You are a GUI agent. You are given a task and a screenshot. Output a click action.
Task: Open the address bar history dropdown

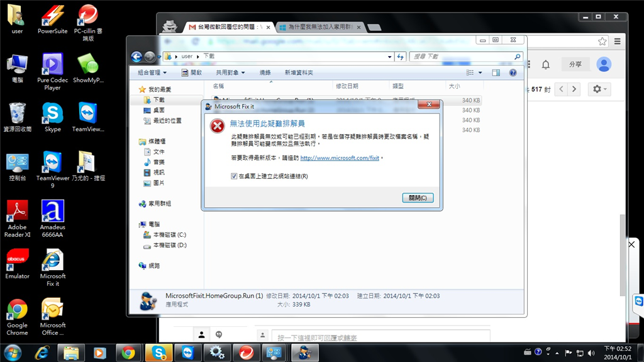(x=389, y=57)
